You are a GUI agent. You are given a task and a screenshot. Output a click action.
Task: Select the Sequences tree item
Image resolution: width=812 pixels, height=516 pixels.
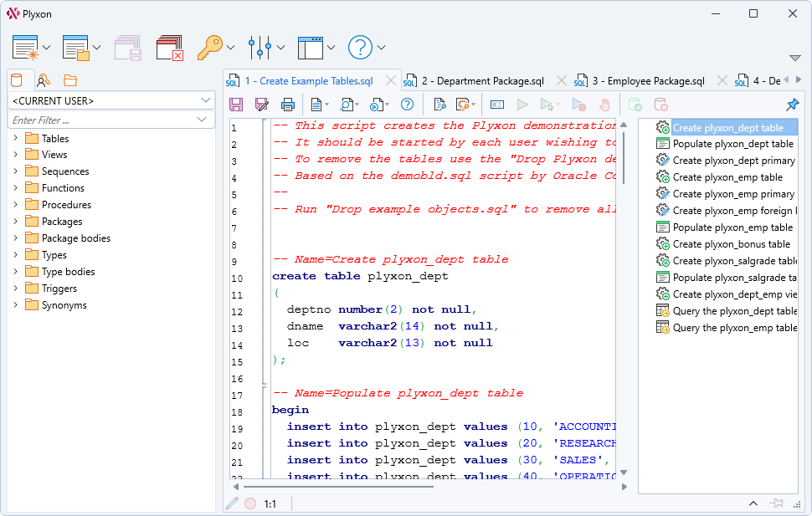coord(65,171)
